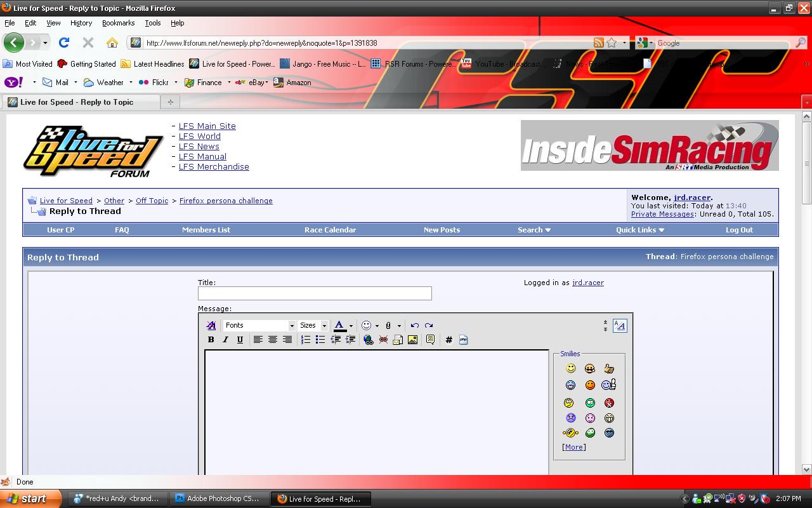Open the text color dropdown arrow

click(x=351, y=326)
